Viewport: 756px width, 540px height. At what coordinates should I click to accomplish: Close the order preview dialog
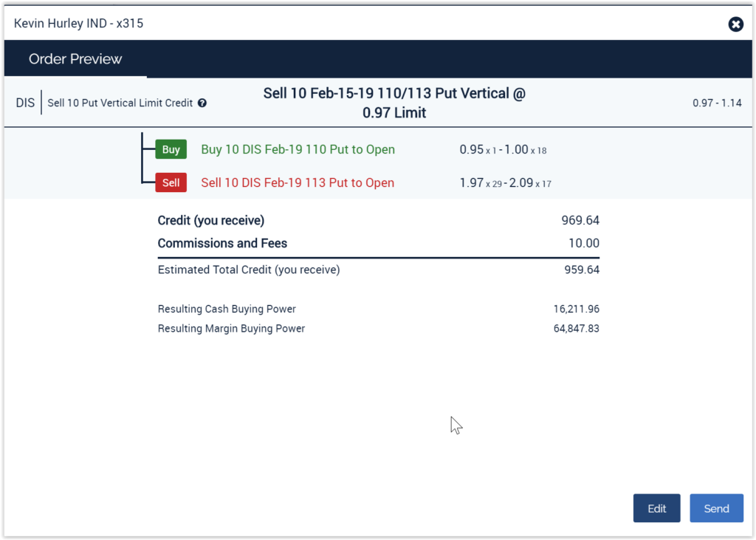[x=735, y=24]
